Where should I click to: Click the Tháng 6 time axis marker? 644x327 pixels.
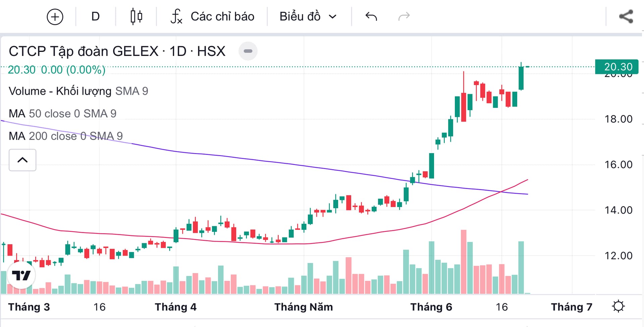[x=431, y=307]
